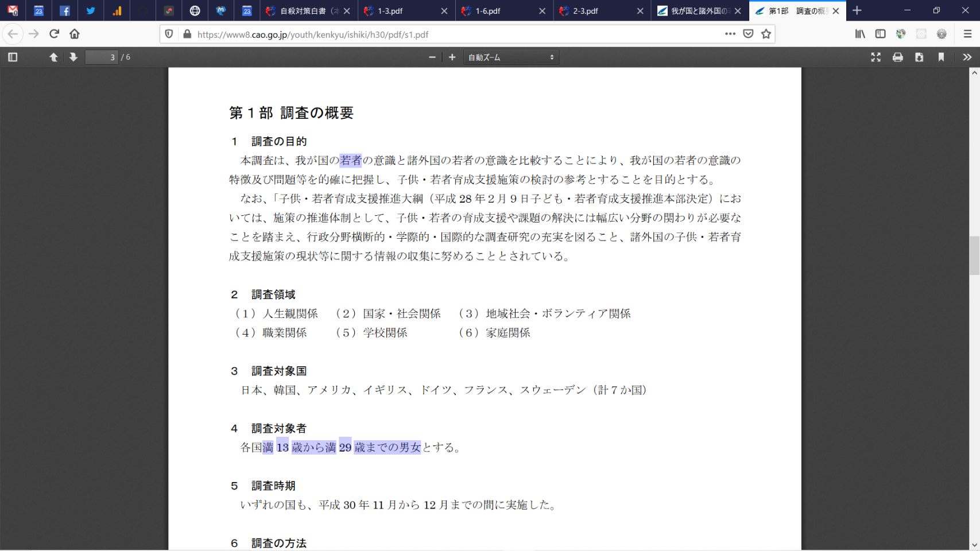This screenshot has height=551, width=980.
Task: Click the vertical scrollbar thumb
Action: (974, 255)
